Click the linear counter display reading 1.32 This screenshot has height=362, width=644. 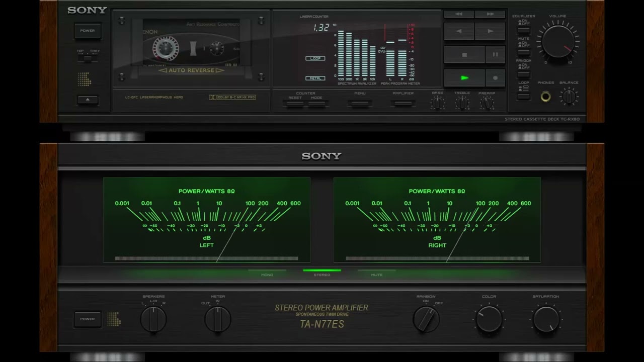coord(320,28)
